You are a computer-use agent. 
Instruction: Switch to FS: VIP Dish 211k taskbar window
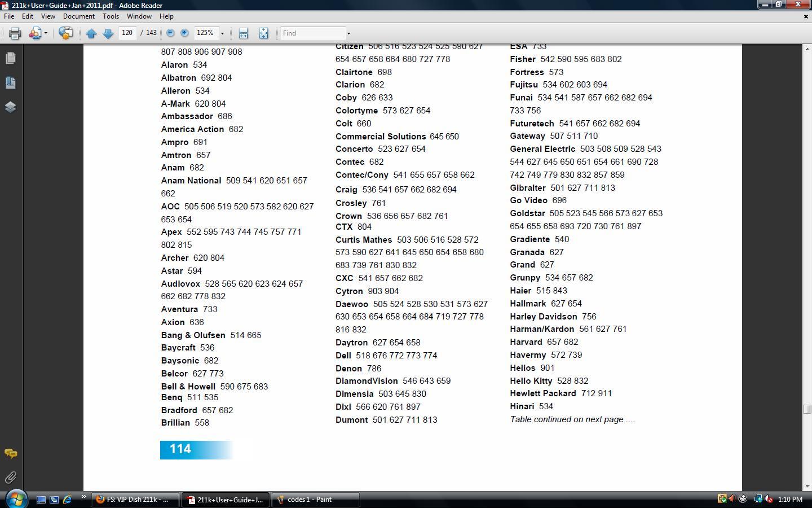tap(135, 500)
